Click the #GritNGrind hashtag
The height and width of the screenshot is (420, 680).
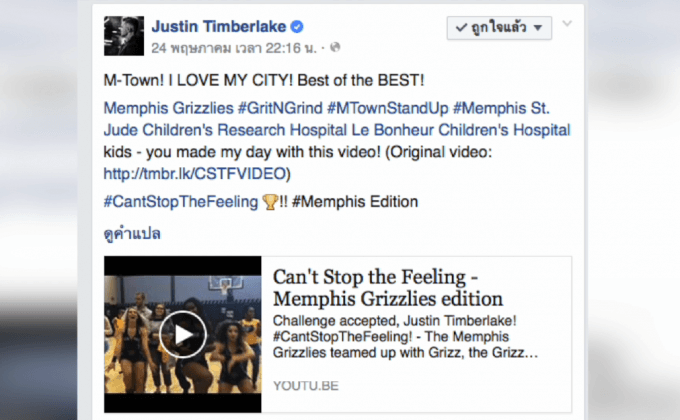point(280,108)
